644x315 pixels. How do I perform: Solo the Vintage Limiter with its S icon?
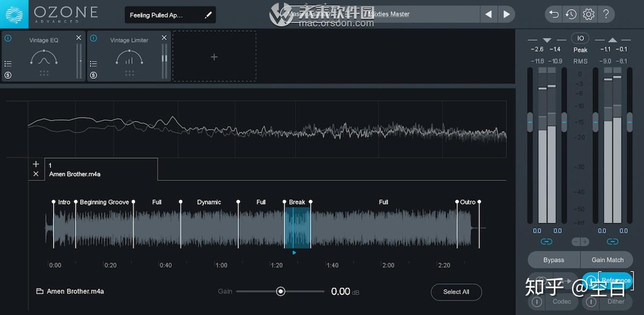pos(93,75)
